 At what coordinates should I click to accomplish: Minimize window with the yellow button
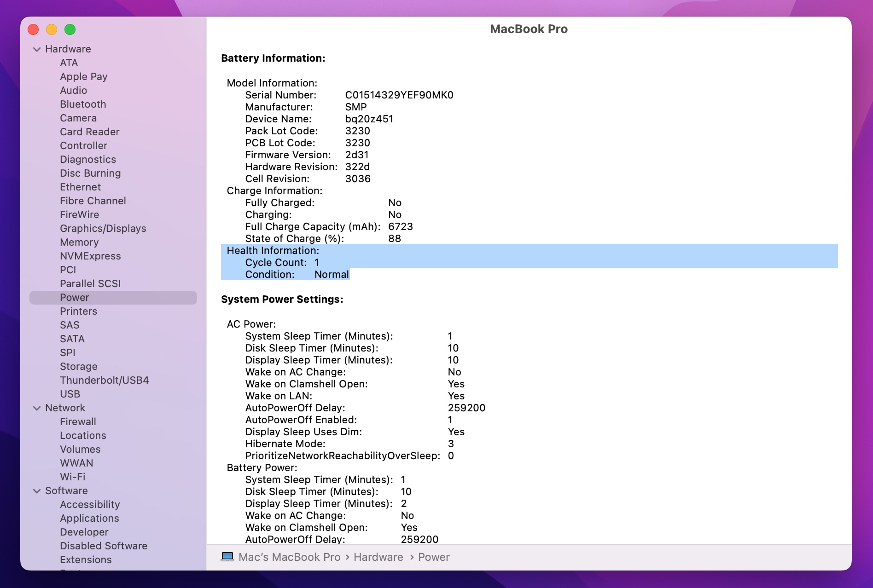pyautogui.click(x=52, y=30)
